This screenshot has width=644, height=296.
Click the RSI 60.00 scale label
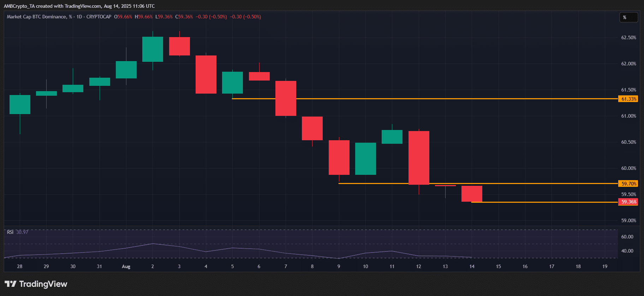[x=627, y=237]
